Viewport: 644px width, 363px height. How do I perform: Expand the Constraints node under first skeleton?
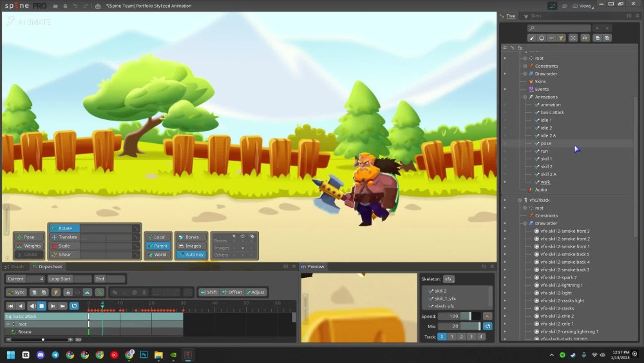click(x=525, y=66)
